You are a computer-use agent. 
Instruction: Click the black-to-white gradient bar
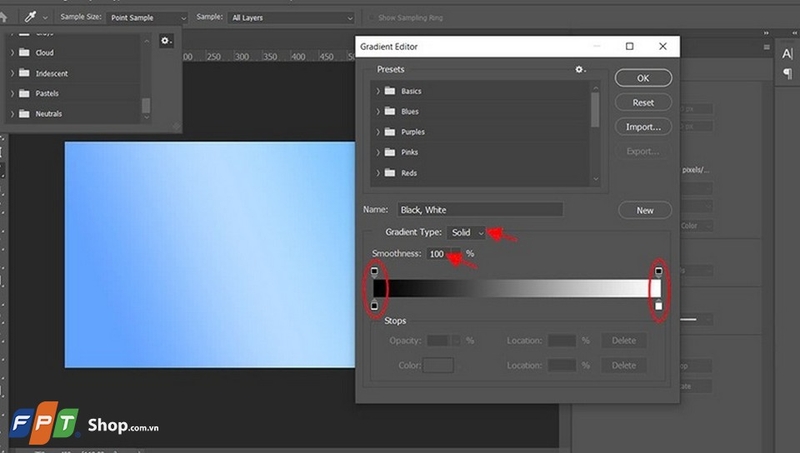[515, 288]
